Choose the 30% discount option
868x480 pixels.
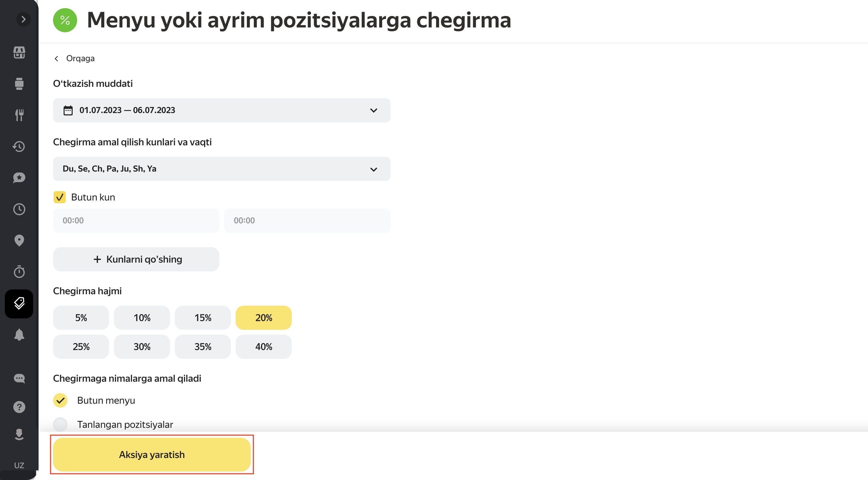(x=142, y=347)
